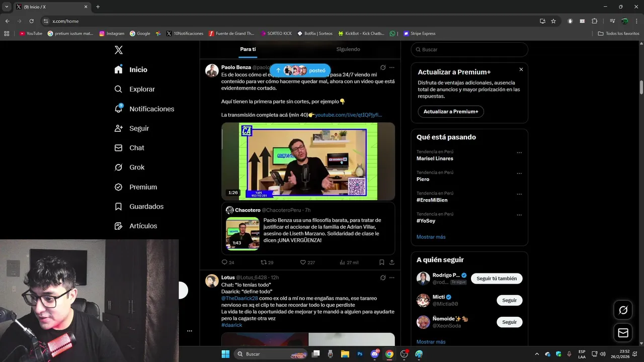Switch to the Siguiendo tab
The image size is (644, 362).
348,49
